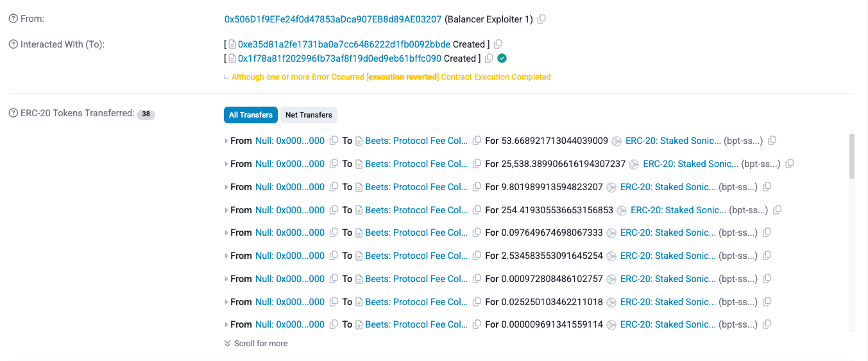The height and width of the screenshot is (361, 868).
Task: Expand the 0.000972808486102757 transfer row
Action: click(226, 279)
